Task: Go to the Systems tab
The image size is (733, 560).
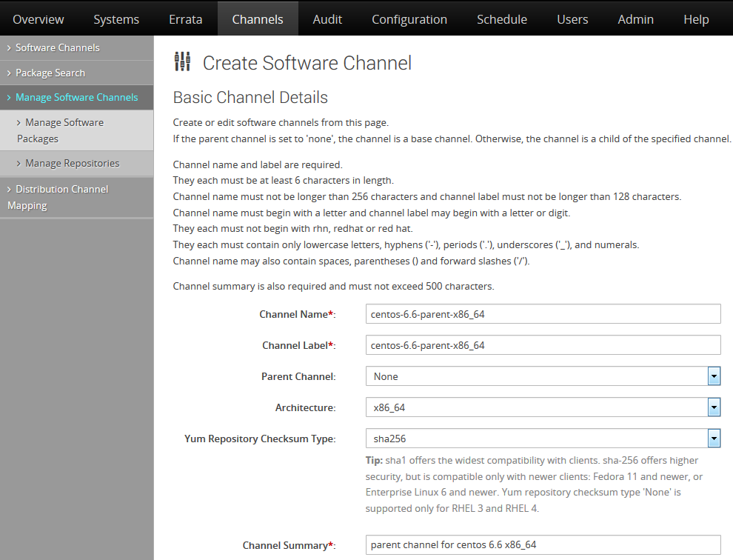Action: click(116, 19)
